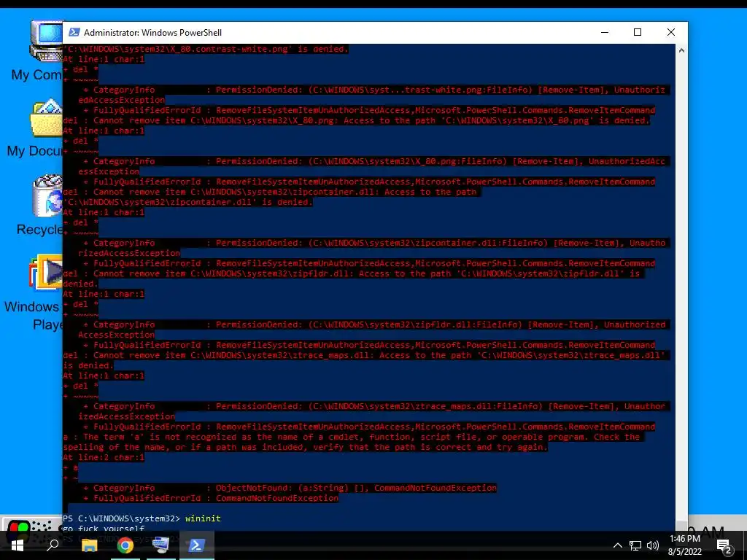The width and height of the screenshot is (747, 560).
Task: Click the PowerShell scrollbar up arrow
Action: click(682, 50)
